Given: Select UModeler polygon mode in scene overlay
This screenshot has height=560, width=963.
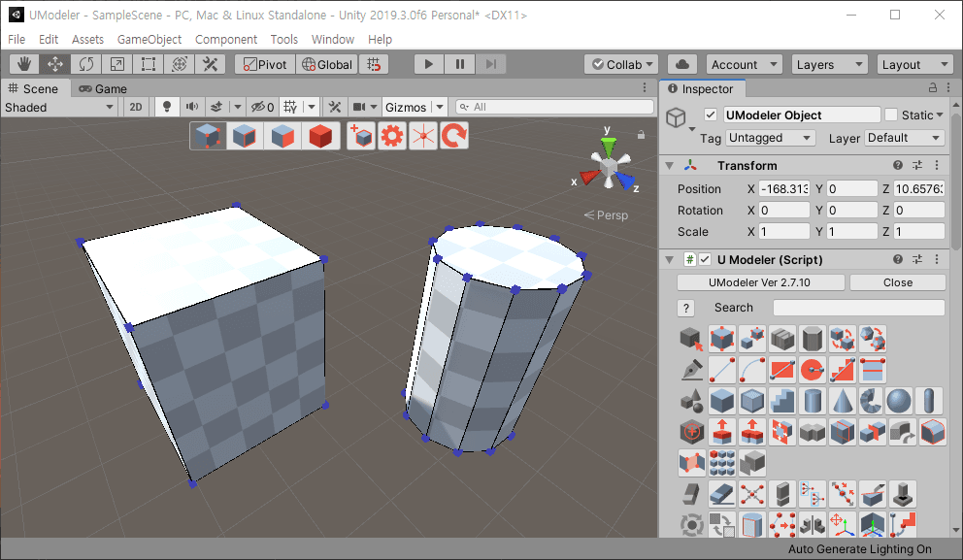Looking at the screenshot, I should click(x=282, y=136).
